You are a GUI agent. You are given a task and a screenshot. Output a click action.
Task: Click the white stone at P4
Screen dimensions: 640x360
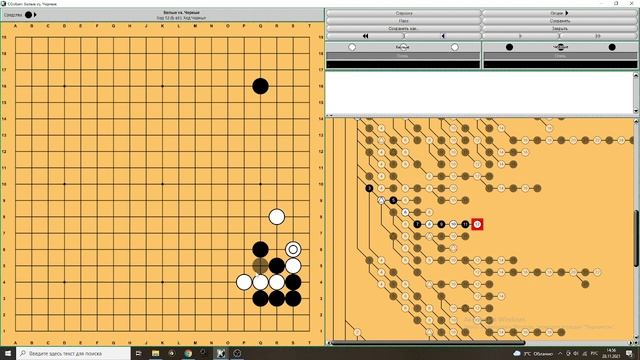[244, 282]
